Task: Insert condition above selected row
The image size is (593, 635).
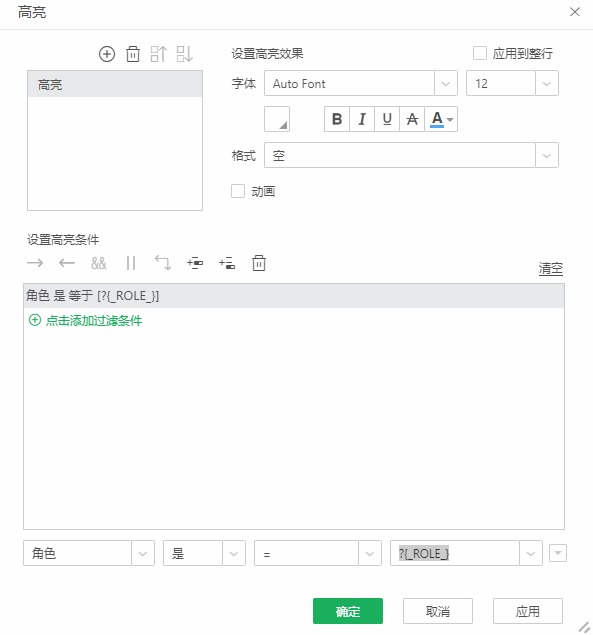Action: coord(195,263)
